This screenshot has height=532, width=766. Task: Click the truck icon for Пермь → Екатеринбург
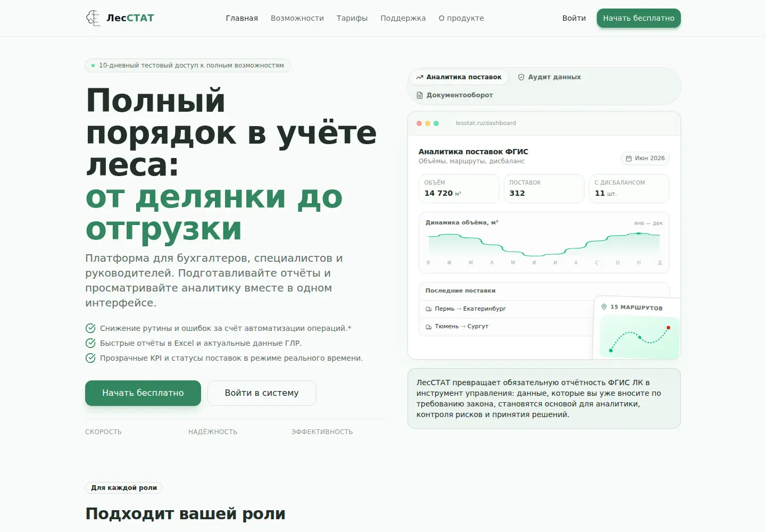tap(429, 309)
